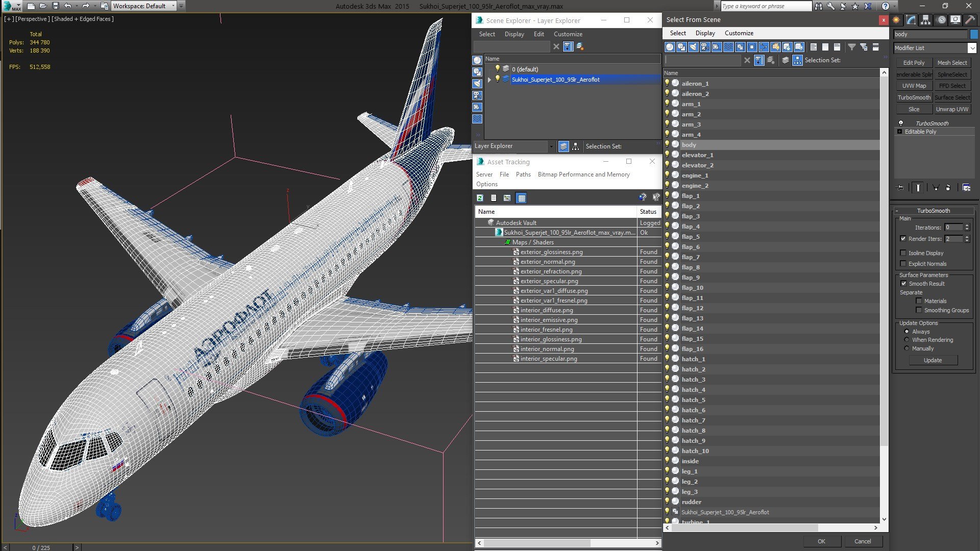
Task: Click the pin stack icon below the modifier stack
Action: 900,188
